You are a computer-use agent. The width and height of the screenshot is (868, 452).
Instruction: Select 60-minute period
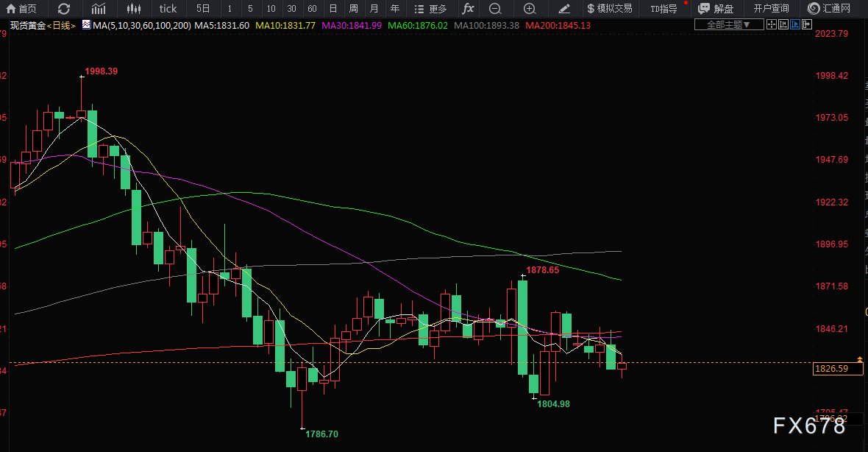312,8
